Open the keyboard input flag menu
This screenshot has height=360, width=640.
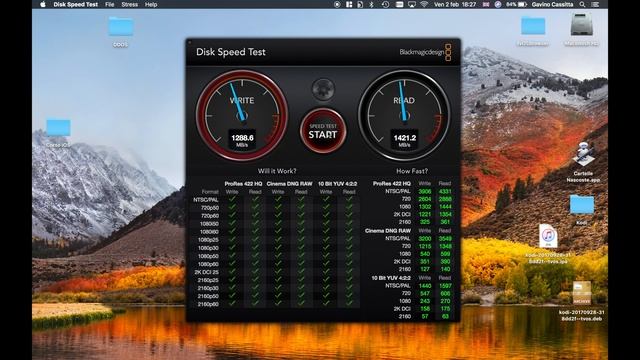click(x=486, y=4)
